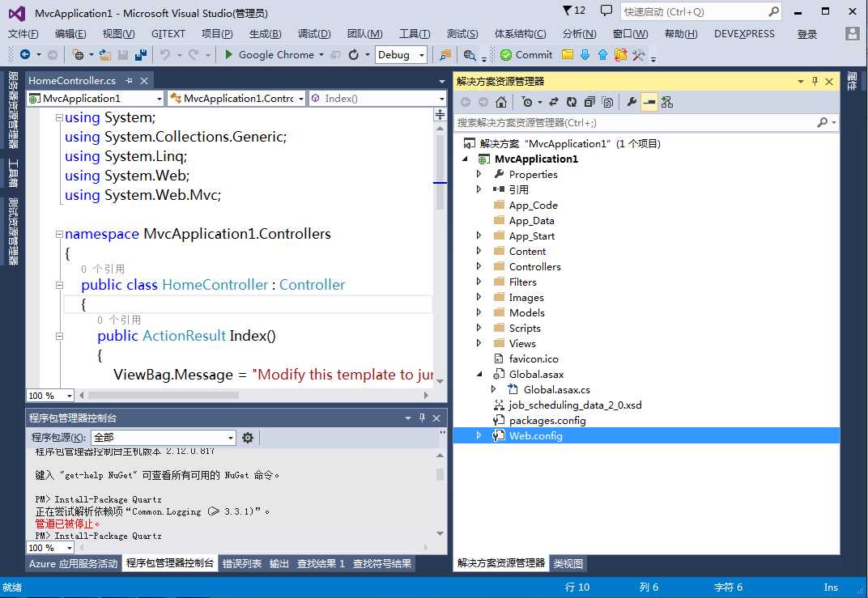The width and height of the screenshot is (868, 598).
Task: Click the Solution Explorer Refresh icon
Action: pyautogui.click(x=572, y=102)
